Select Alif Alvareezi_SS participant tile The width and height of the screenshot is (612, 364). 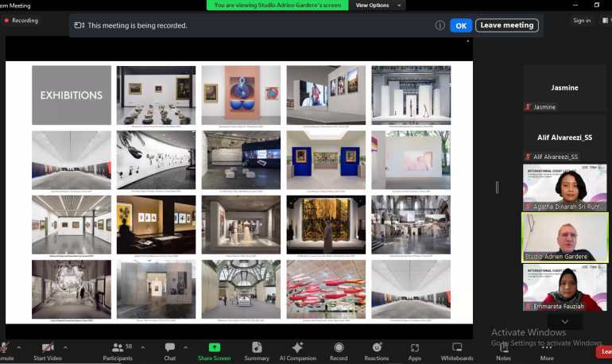(564, 137)
